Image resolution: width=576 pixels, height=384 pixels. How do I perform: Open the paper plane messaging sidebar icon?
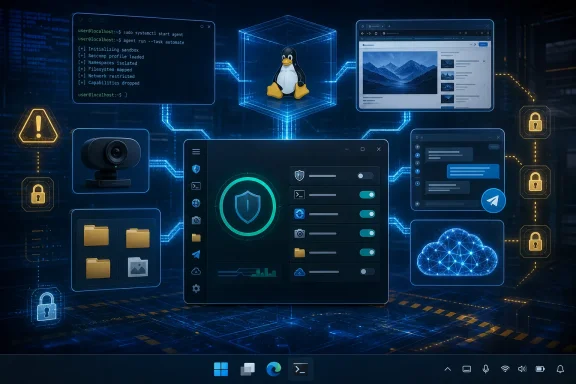pos(196,254)
